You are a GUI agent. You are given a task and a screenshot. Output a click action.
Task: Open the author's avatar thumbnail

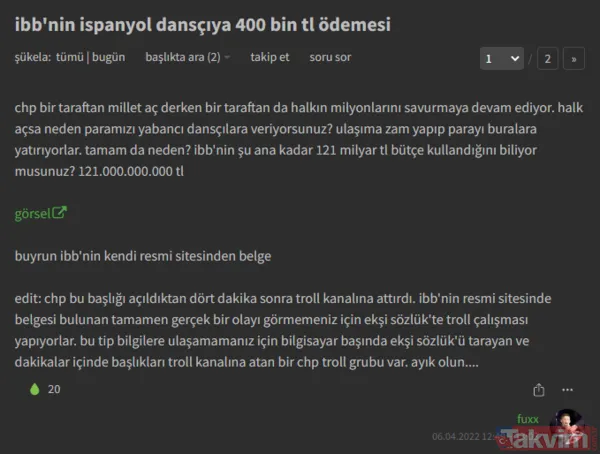[x=567, y=428]
